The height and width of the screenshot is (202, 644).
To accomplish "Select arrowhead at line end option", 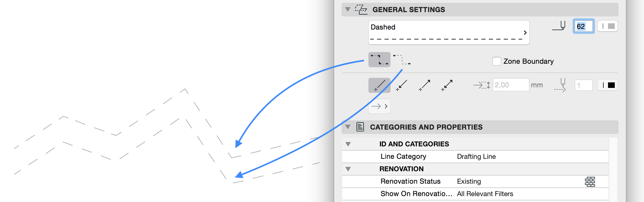I will (x=424, y=85).
